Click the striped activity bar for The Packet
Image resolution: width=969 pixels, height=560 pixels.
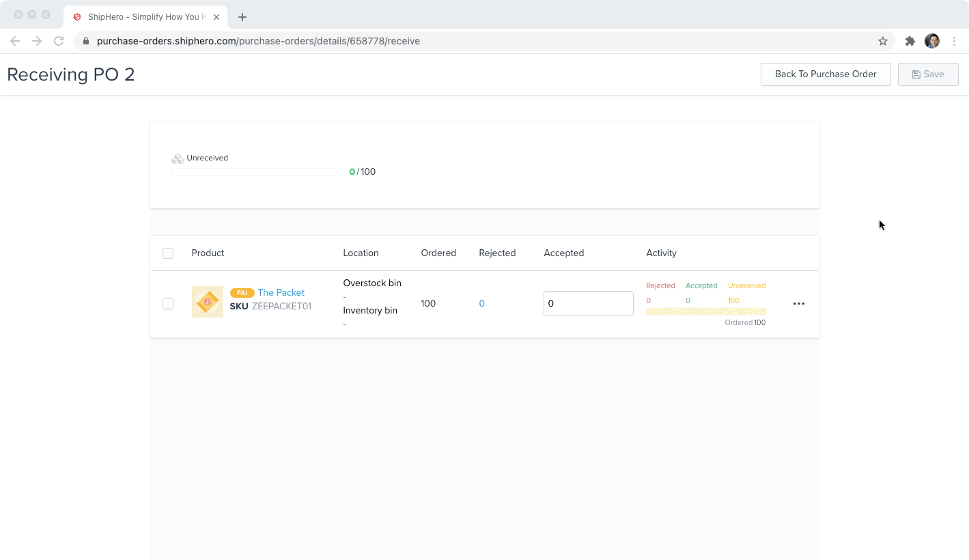[706, 311]
